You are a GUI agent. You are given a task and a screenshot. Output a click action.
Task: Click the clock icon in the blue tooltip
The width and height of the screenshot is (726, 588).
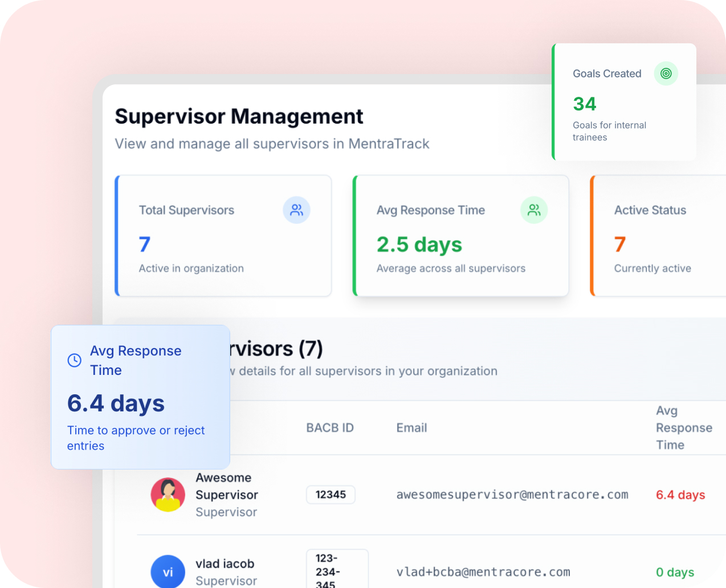(x=74, y=360)
